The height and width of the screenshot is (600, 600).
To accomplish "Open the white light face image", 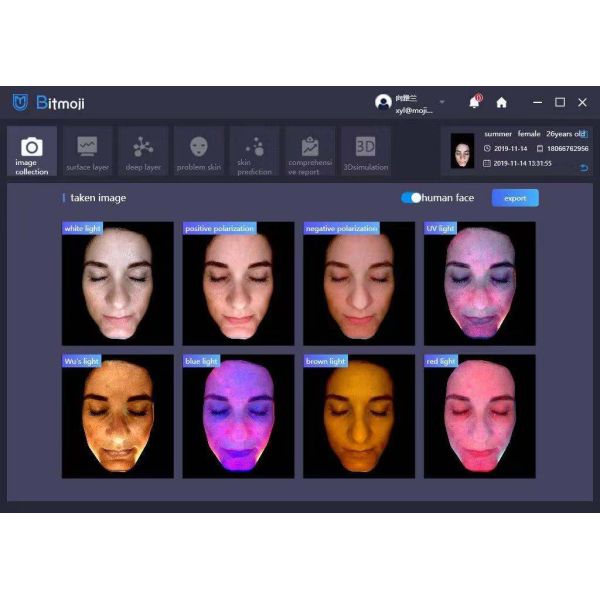I will [x=117, y=284].
